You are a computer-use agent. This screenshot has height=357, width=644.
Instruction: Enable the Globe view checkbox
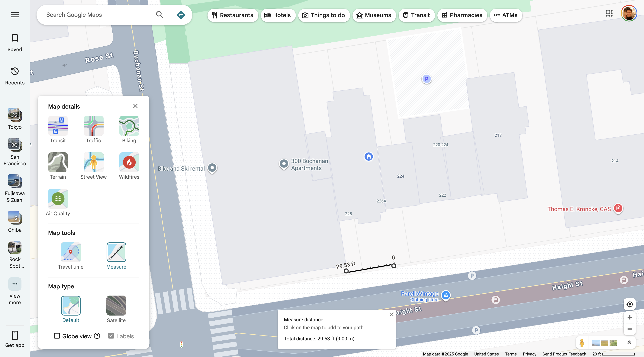tap(57, 336)
